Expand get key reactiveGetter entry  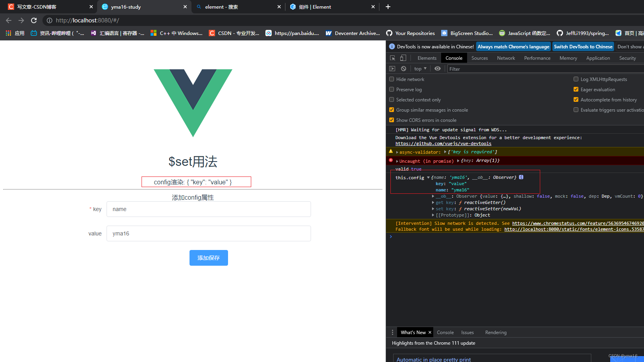(433, 202)
